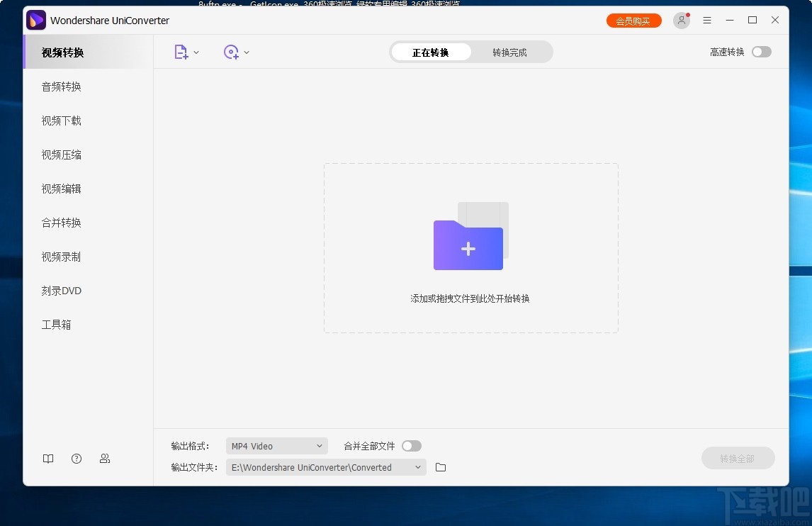Open the MP4 Video output format dropdown

pyautogui.click(x=276, y=445)
